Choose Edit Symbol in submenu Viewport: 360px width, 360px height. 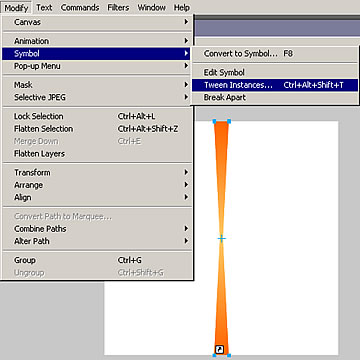(x=275, y=72)
